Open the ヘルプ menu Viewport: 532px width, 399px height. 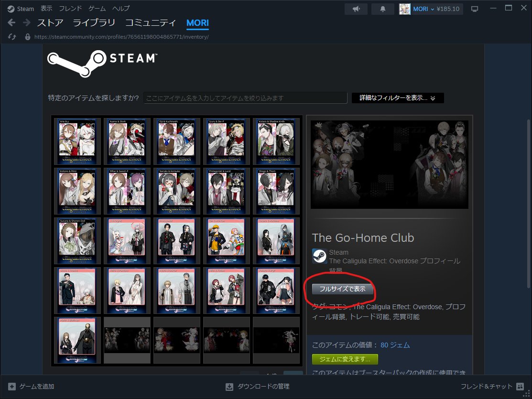(121, 9)
